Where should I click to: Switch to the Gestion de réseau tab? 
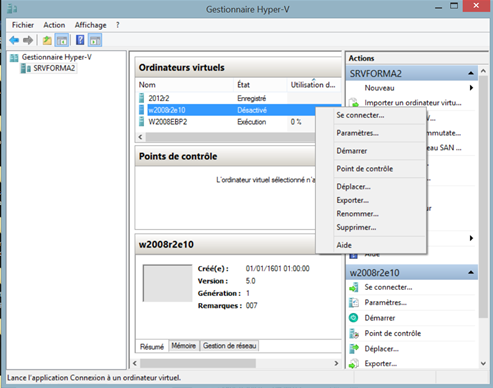point(230,346)
